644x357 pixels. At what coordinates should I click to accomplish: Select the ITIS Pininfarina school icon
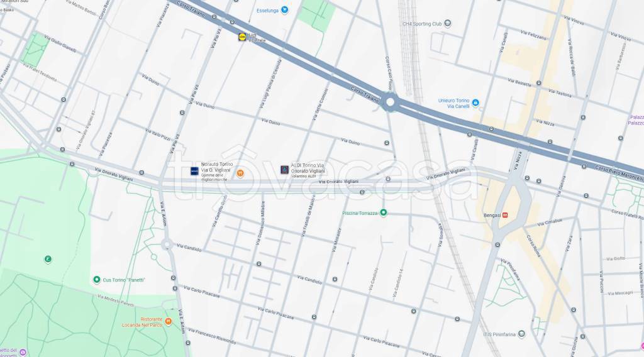[x=521, y=334]
